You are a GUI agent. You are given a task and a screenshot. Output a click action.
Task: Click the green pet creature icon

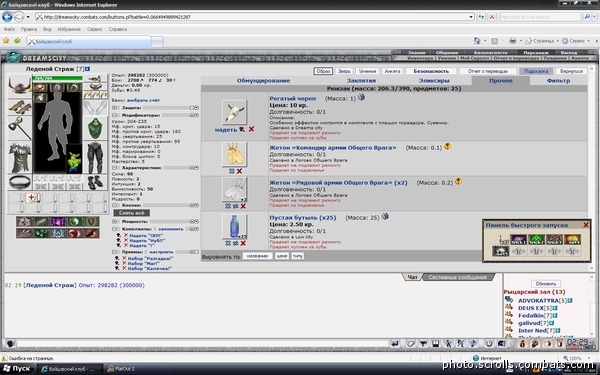tap(75, 160)
